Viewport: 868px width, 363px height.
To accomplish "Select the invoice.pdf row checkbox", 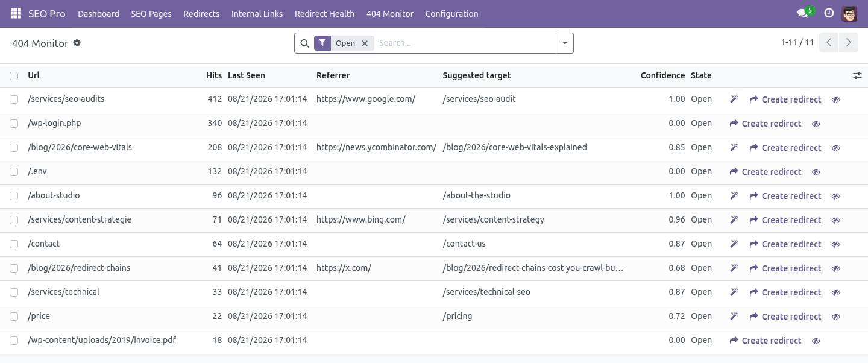I will point(14,341).
